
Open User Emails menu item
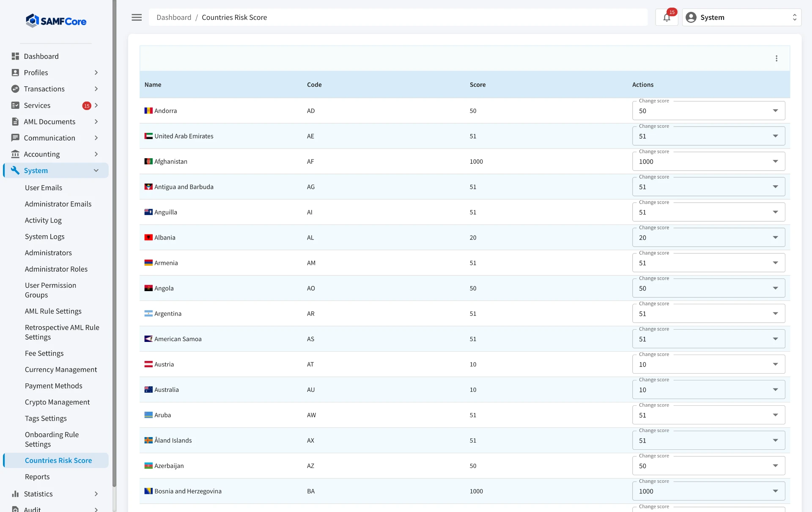[44, 188]
